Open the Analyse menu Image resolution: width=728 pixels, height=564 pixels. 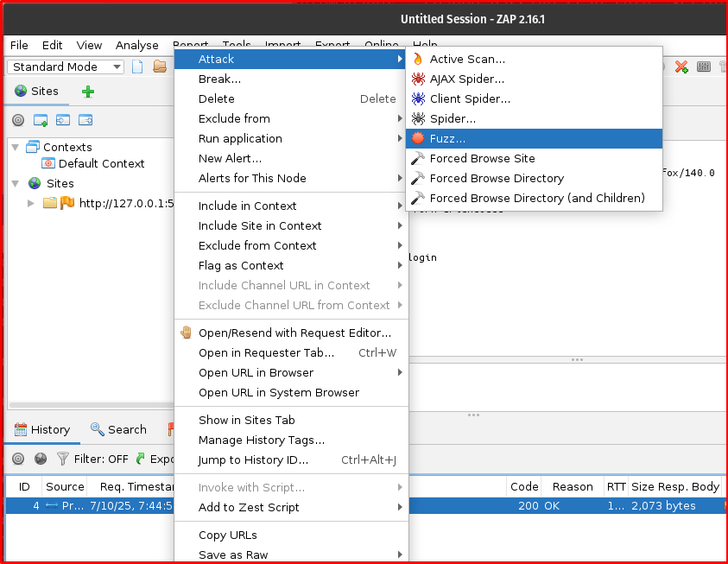tap(137, 46)
